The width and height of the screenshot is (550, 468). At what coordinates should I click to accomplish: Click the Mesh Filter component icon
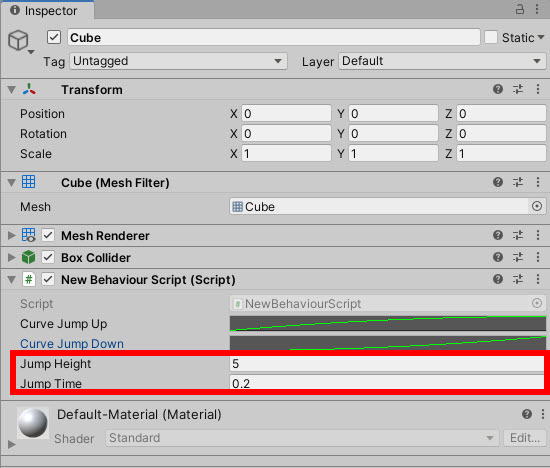tap(28, 182)
